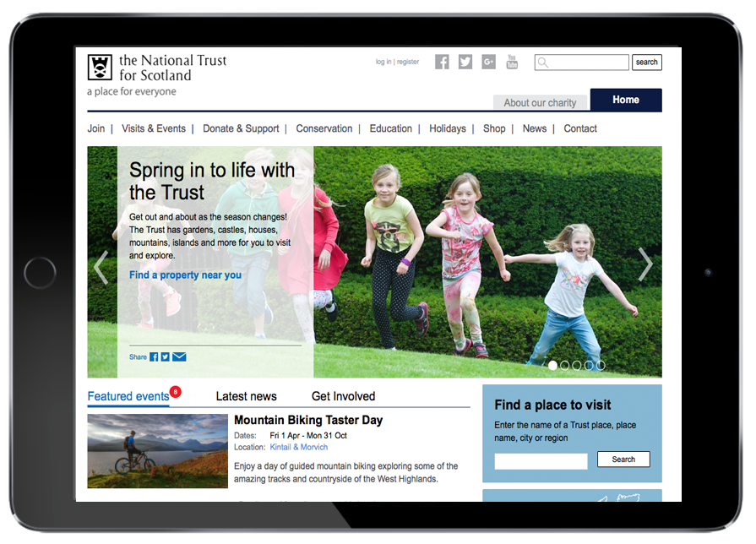Image resolution: width=756 pixels, height=544 pixels.
Task: Click the 'Find a property near you' link
Action: click(185, 275)
